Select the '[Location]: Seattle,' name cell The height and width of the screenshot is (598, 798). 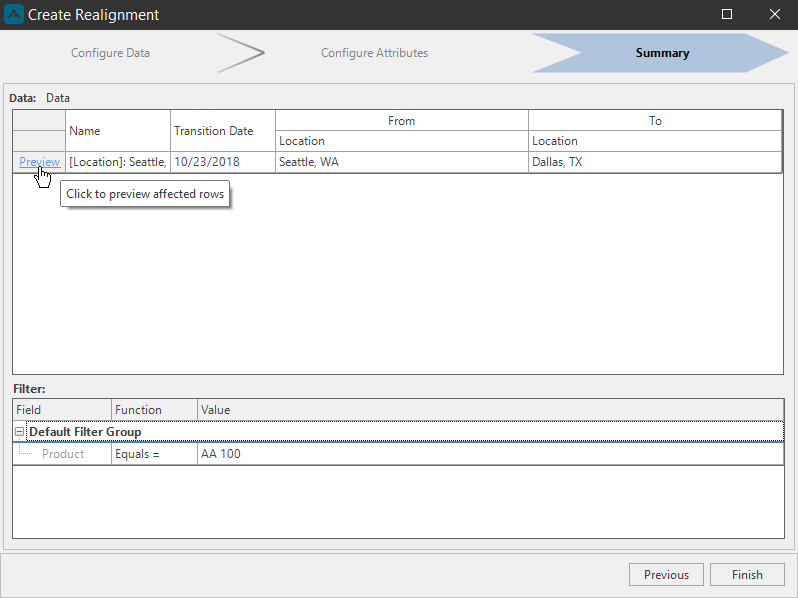118,162
